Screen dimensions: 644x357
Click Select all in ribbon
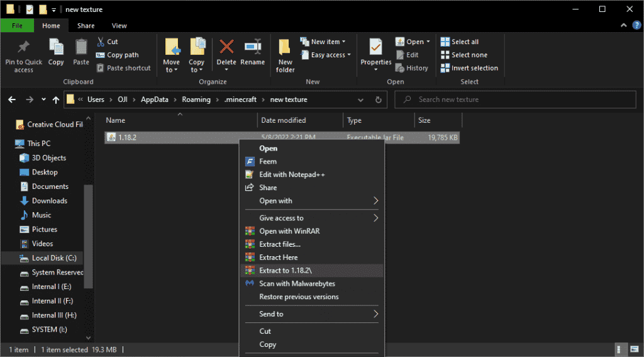click(460, 42)
